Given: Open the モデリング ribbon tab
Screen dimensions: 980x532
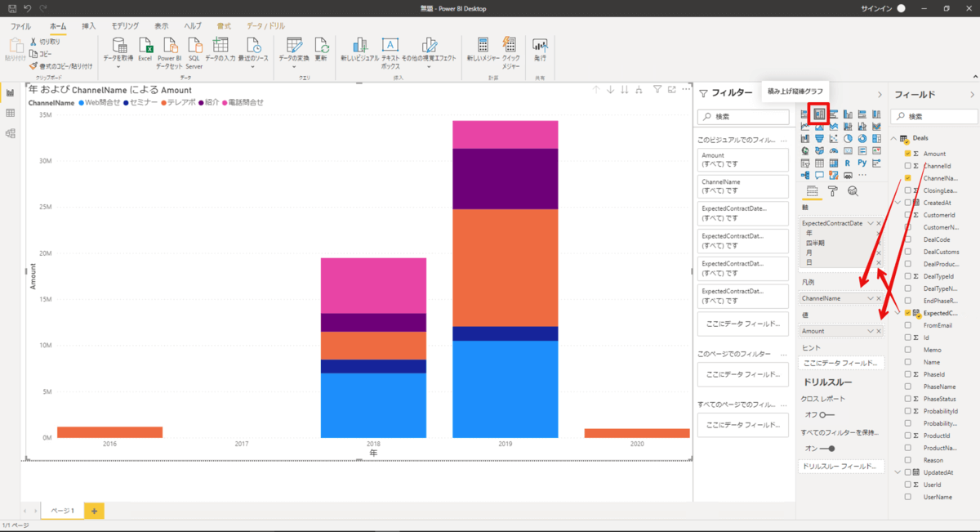Looking at the screenshot, I should click(x=125, y=26).
